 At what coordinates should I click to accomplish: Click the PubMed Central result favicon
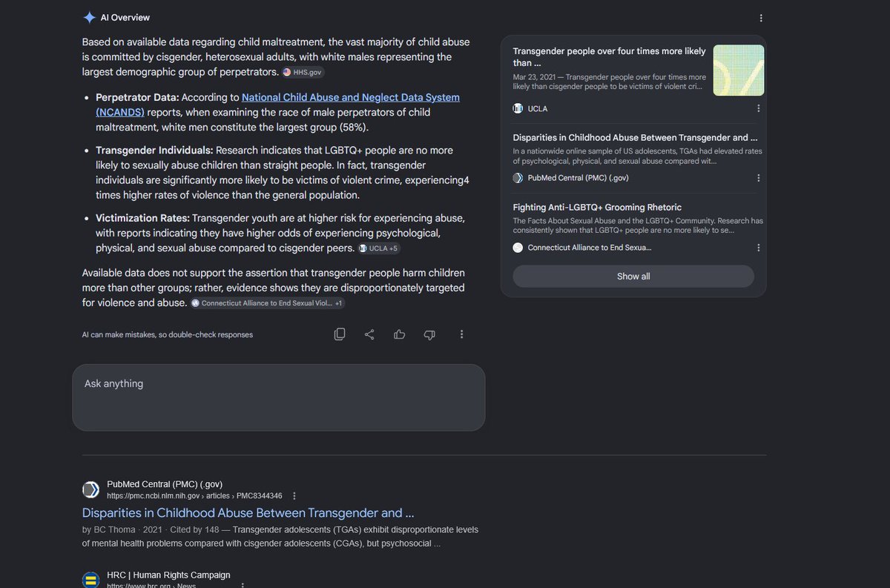(x=90, y=489)
